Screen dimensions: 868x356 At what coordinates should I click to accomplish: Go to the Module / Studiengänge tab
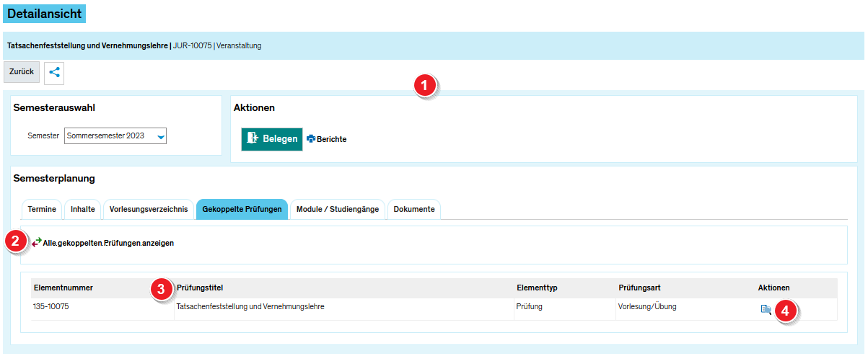pos(337,209)
